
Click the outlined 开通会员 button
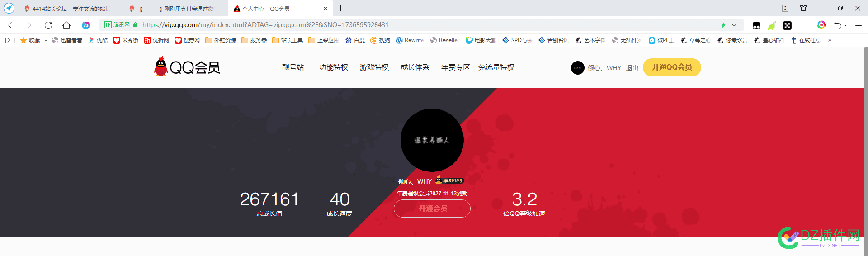(x=432, y=209)
